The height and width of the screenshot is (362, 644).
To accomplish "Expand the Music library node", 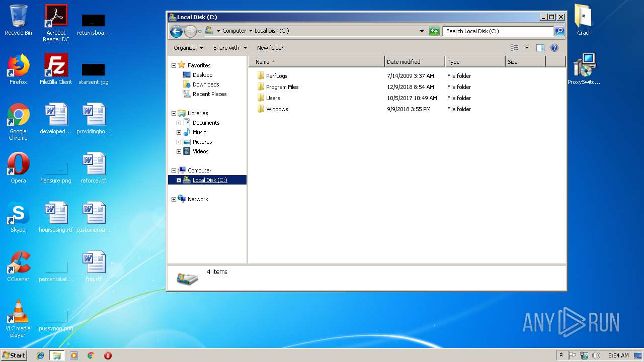I will click(x=179, y=132).
